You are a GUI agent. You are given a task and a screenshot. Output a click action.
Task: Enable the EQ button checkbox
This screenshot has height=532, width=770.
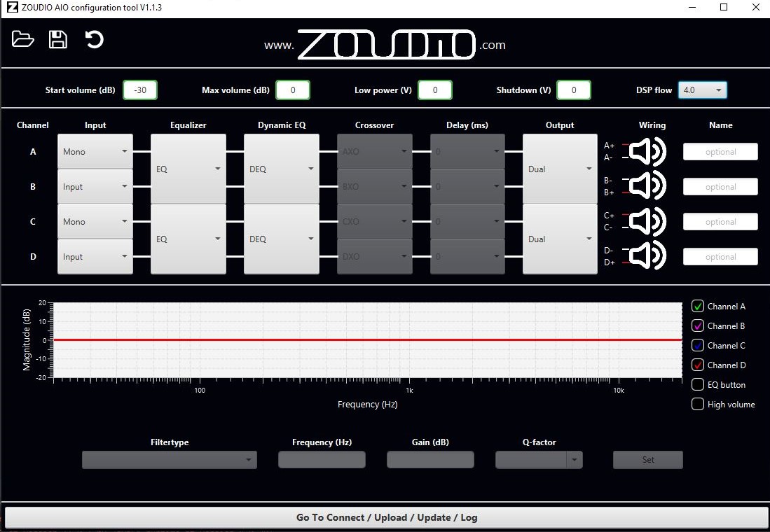pos(697,385)
